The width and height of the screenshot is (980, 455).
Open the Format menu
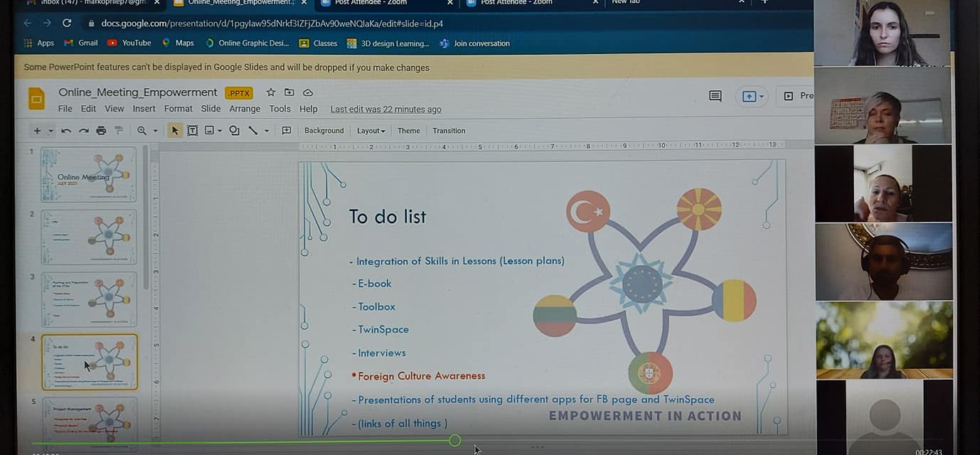tap(178, 109)
